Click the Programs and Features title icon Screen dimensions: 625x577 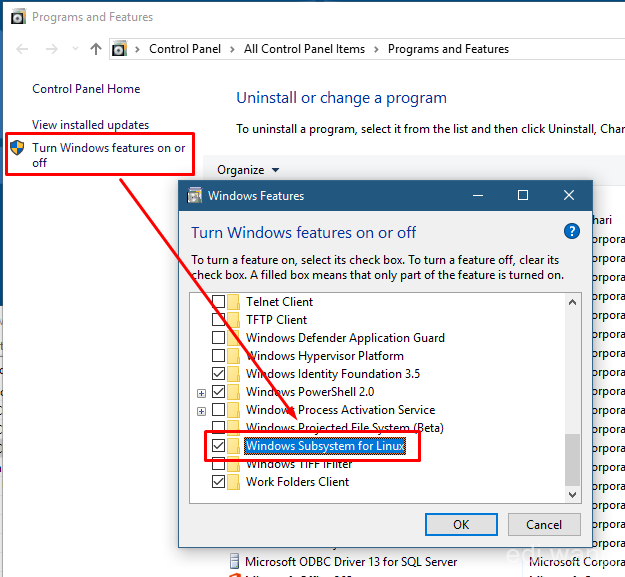tap(18, 17)
